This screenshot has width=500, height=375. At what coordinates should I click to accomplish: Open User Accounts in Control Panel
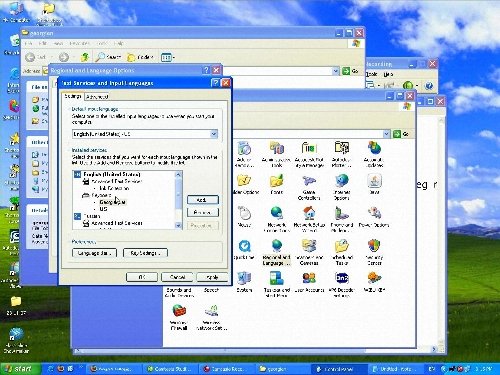[x=309, y=282]
